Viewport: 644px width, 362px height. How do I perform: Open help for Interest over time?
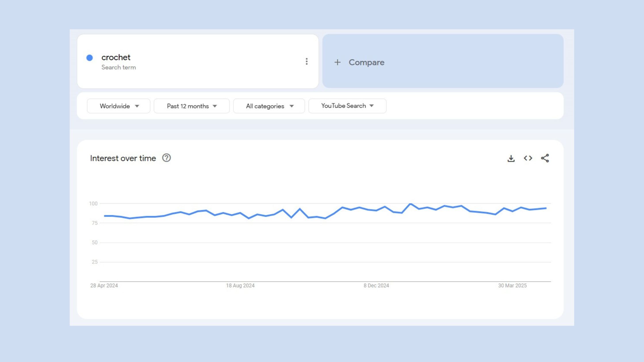pos(166,158)
